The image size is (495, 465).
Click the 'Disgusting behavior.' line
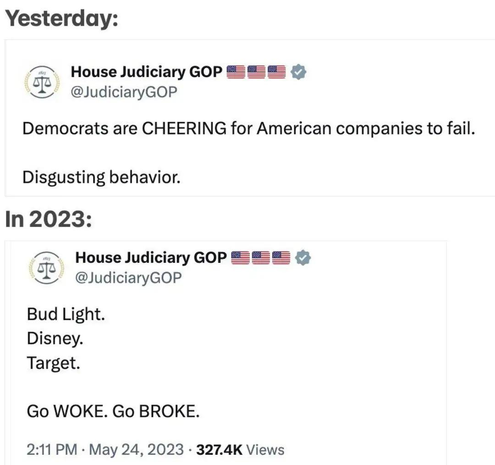(101, 177)
